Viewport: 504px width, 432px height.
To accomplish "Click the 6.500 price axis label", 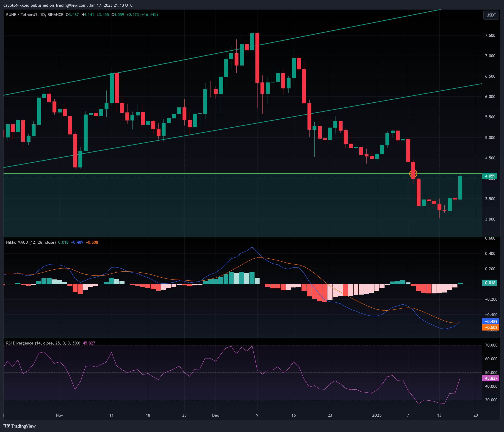I will 490,76.
